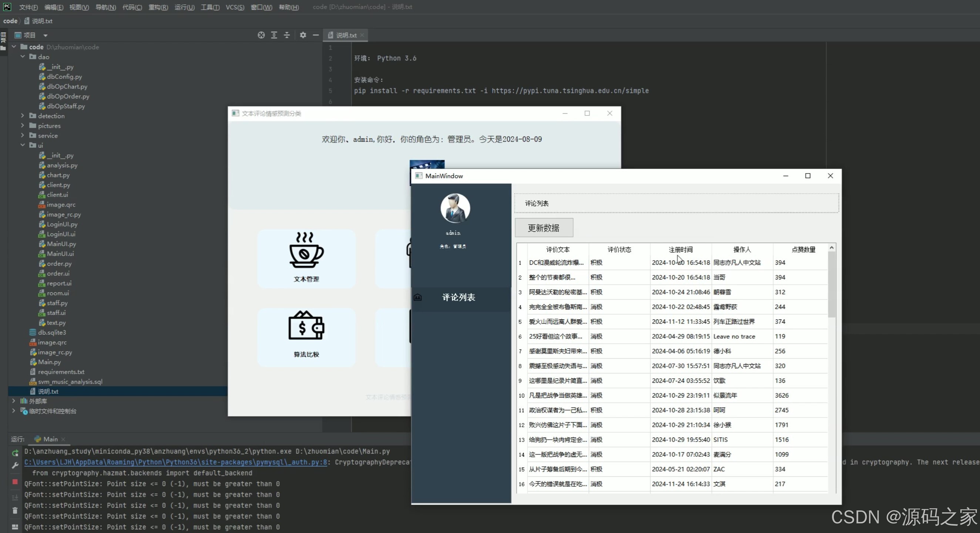
Task: Collapse the dao folder
Action: [x=23, y=57]
